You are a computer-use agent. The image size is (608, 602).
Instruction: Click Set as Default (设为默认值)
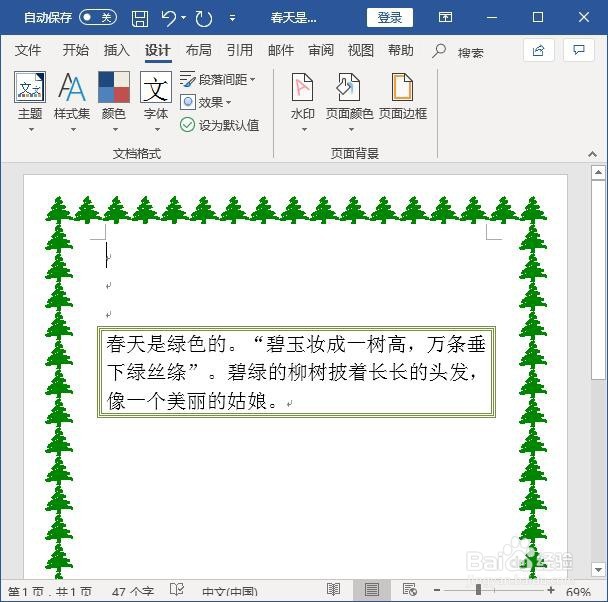click(x=219, y=125)
